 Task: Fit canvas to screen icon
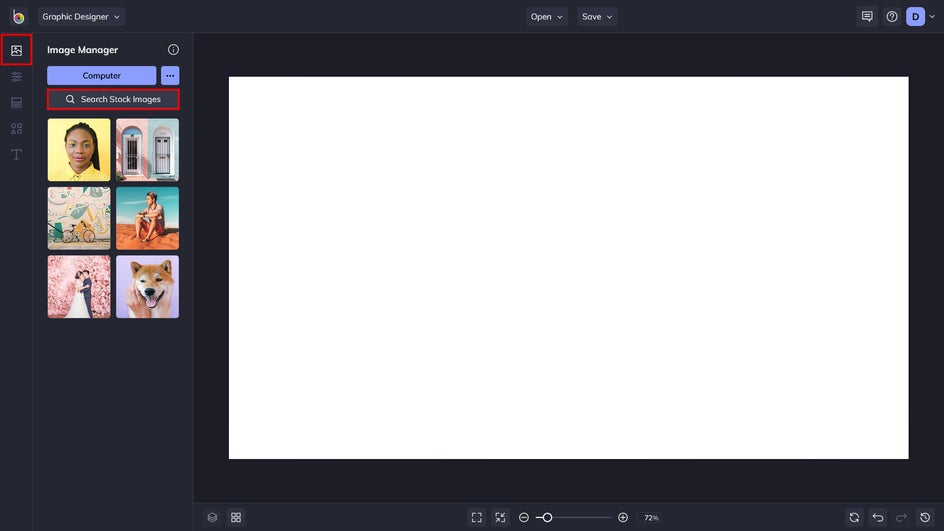477,517
